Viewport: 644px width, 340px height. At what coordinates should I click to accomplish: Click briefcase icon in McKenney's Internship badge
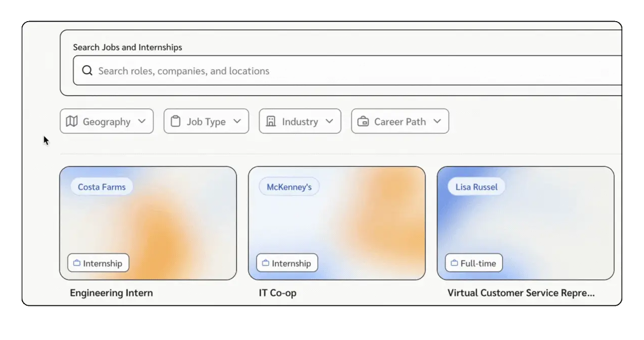pyautogui.click(x=266, y=263)
